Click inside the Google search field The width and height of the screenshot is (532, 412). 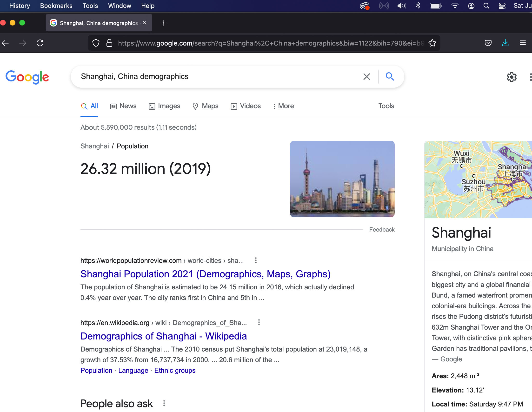pyautogui.click(x=219, y=77)
